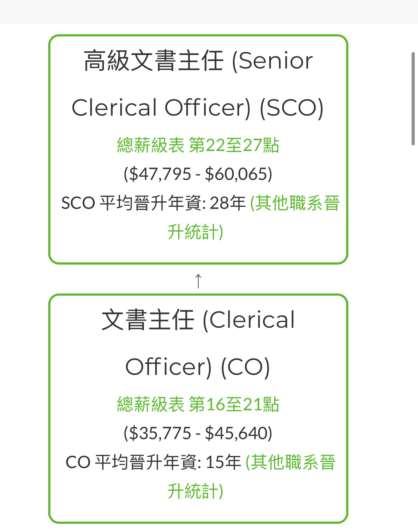Open 其他職系晉 link after SCO 28年

coord(295,203)
